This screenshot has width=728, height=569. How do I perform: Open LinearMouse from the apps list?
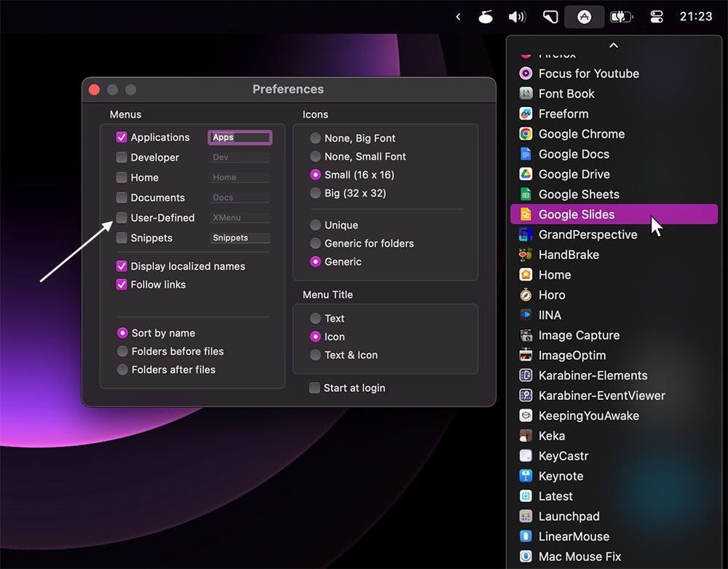pyautogui.click(x=614, y=536)
